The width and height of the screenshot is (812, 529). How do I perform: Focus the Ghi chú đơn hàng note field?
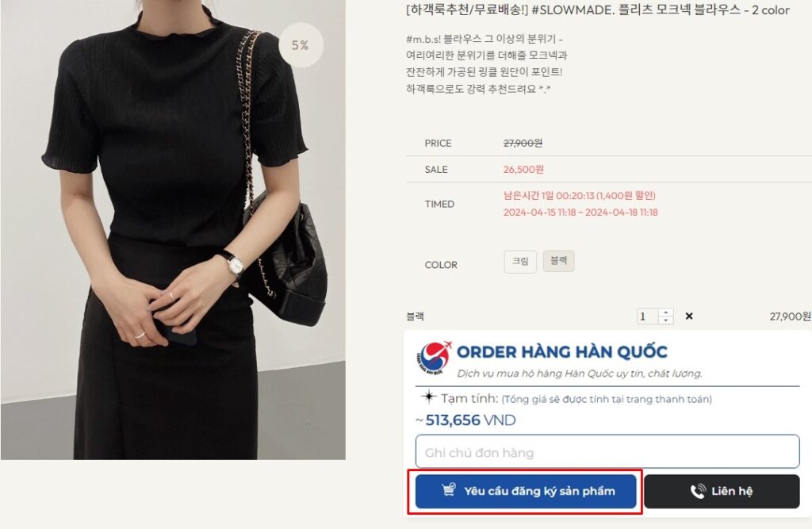coord(607,452)
